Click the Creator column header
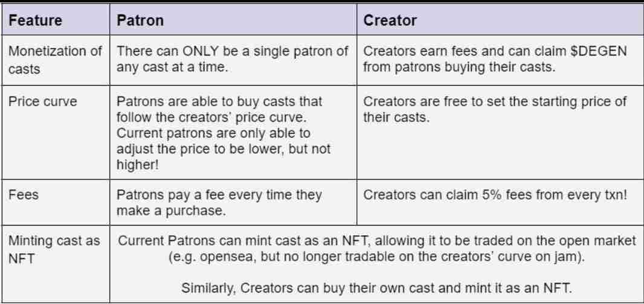The image size is (644, 304). tap(390, 21)
